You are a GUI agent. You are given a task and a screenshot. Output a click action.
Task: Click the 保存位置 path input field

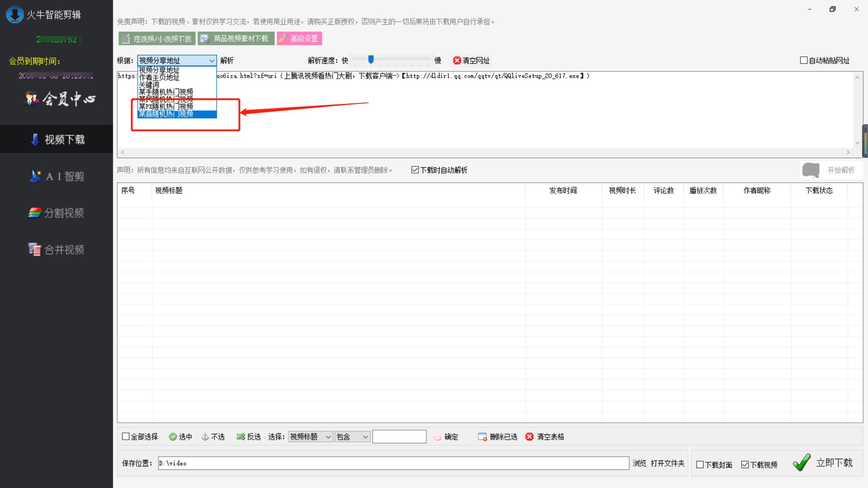click(x=393, y=463)
